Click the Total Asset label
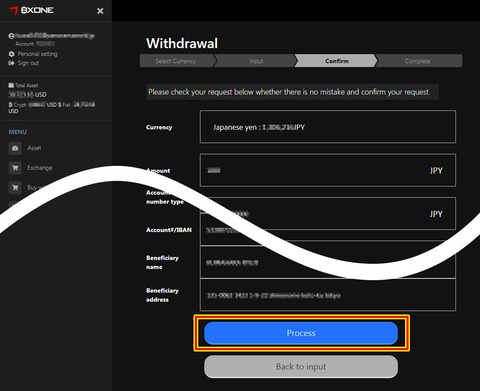The image size is (480, 391). (26, 85)
